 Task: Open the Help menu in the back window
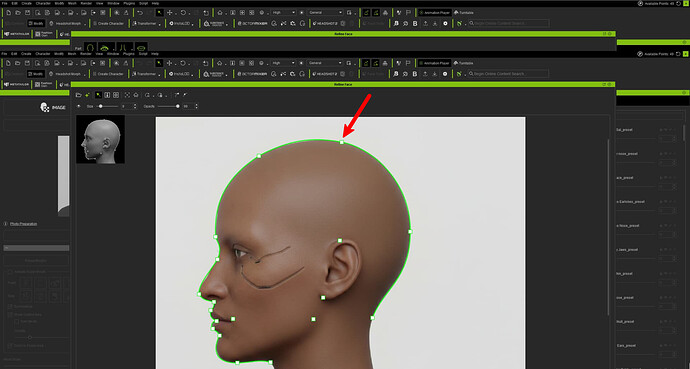pos(155,4)
